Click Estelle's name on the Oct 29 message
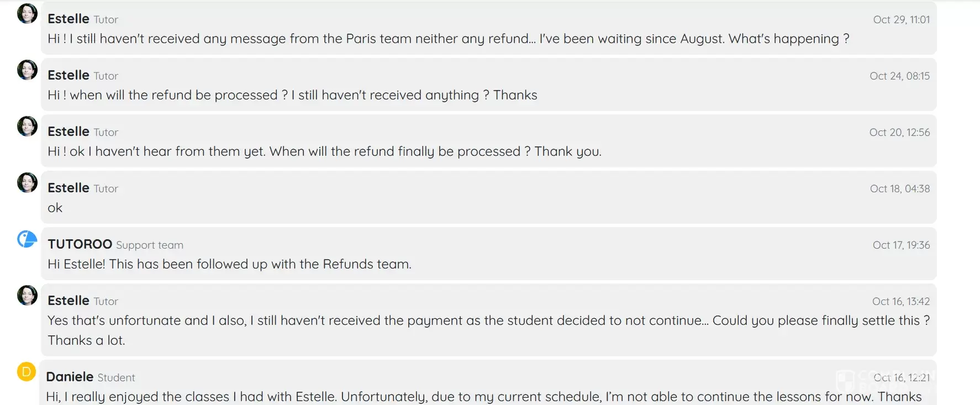 pos(68,19)
